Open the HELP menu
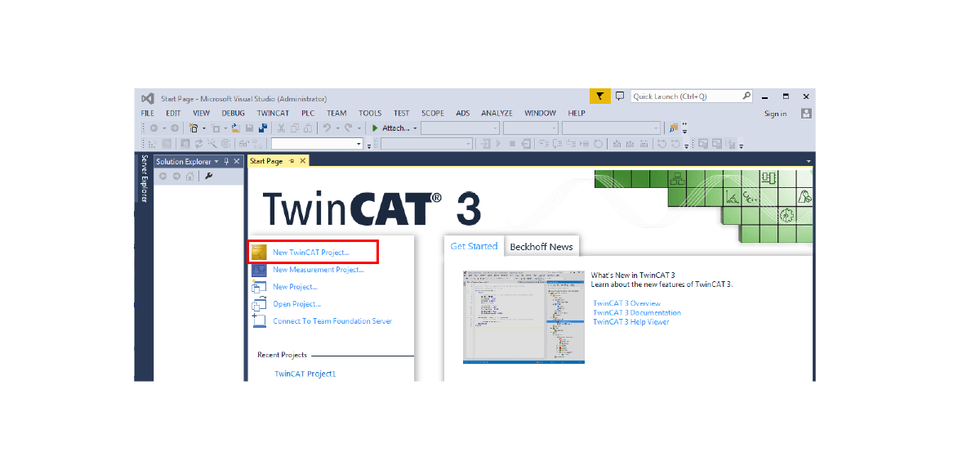 [577, 114]
